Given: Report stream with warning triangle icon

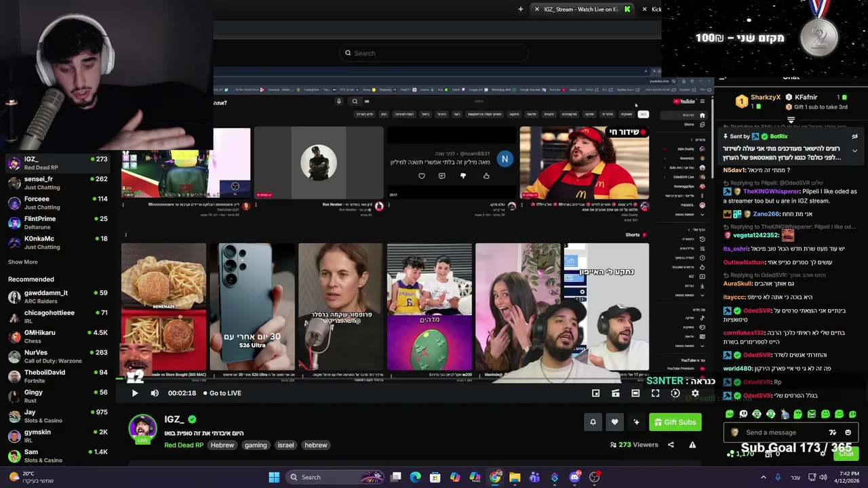Looking at the screenshot, I should click(692, 445).
